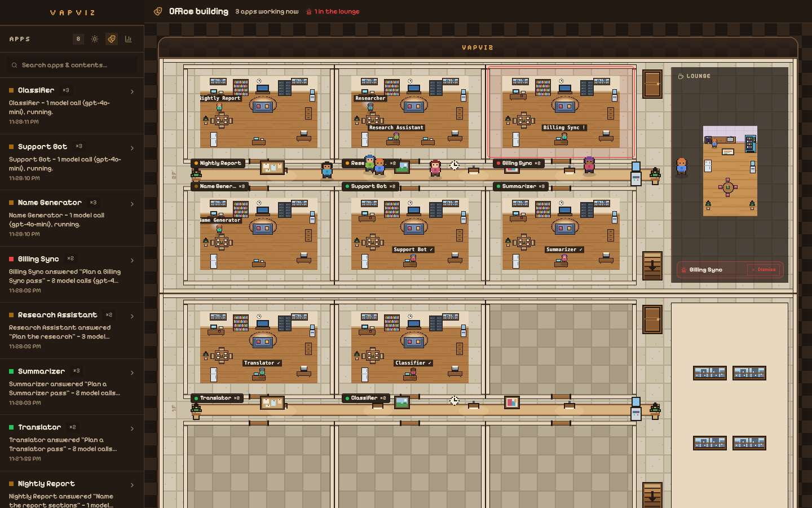Expand the Billing Sync row chevron
812x508 pixels.
click(133, 260)
